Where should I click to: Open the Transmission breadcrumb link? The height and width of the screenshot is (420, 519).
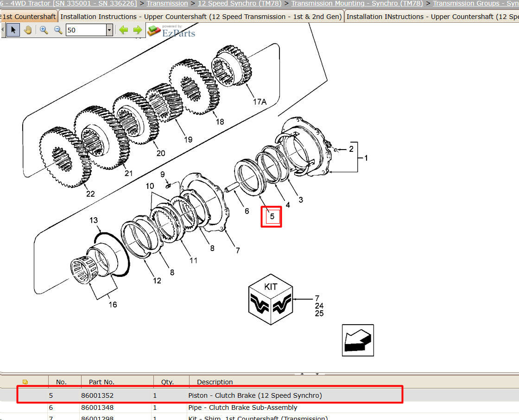pyautogui.click(x=167, y=3)
